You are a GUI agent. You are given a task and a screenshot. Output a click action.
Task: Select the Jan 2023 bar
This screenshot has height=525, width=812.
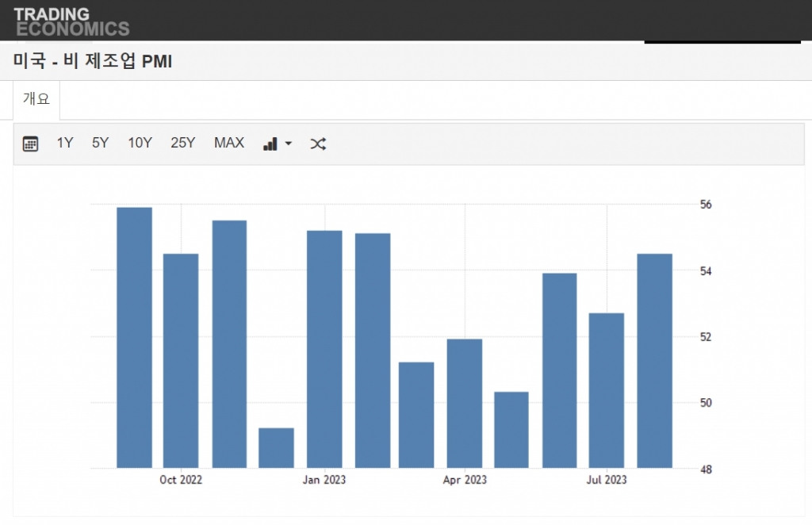pyautogui.click(x=324, y=349)
